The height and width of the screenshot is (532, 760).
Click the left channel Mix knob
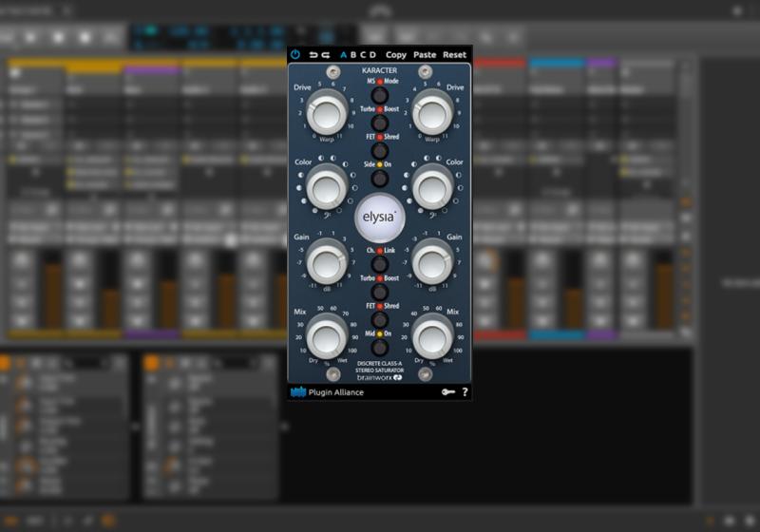point(327,338)
